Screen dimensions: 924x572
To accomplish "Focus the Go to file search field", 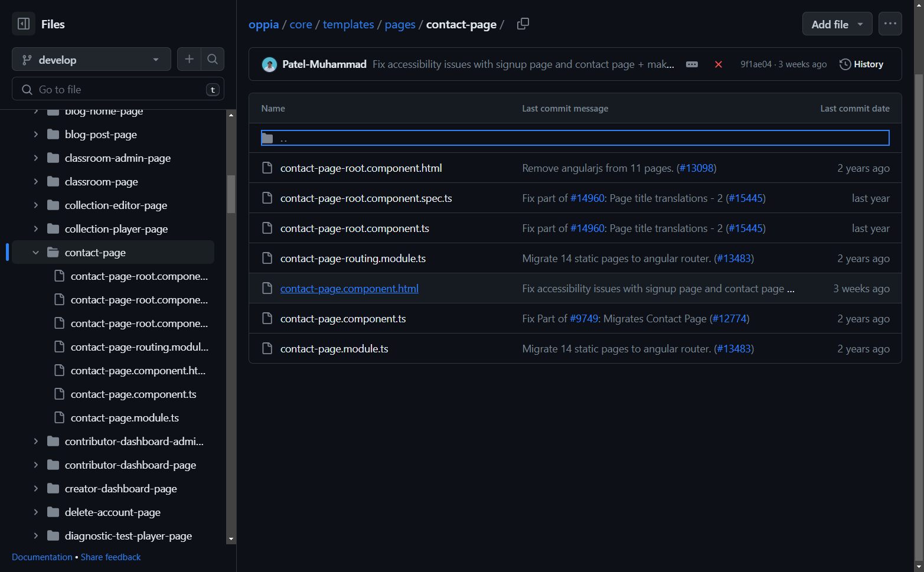I will pos(118,89).
